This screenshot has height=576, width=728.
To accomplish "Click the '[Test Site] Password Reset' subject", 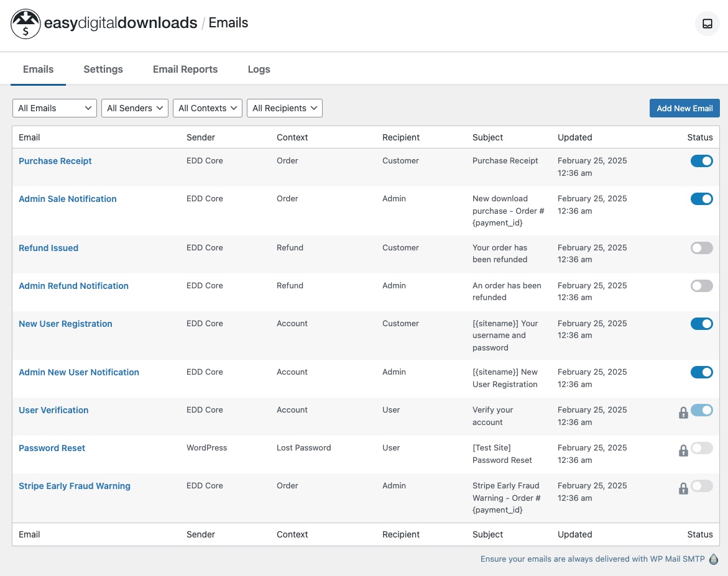I will click(x=502, y=454).
